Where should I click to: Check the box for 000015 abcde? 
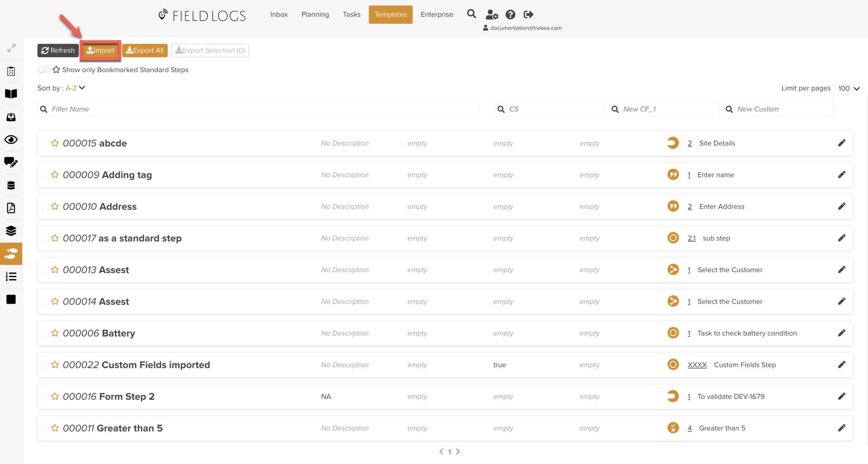[x=45, y=143]
